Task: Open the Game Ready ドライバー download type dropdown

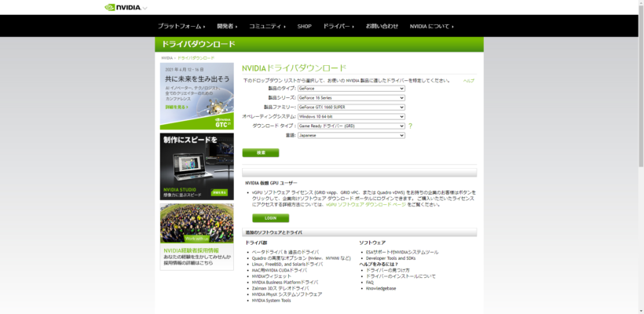Action: (x=350, y=126)
